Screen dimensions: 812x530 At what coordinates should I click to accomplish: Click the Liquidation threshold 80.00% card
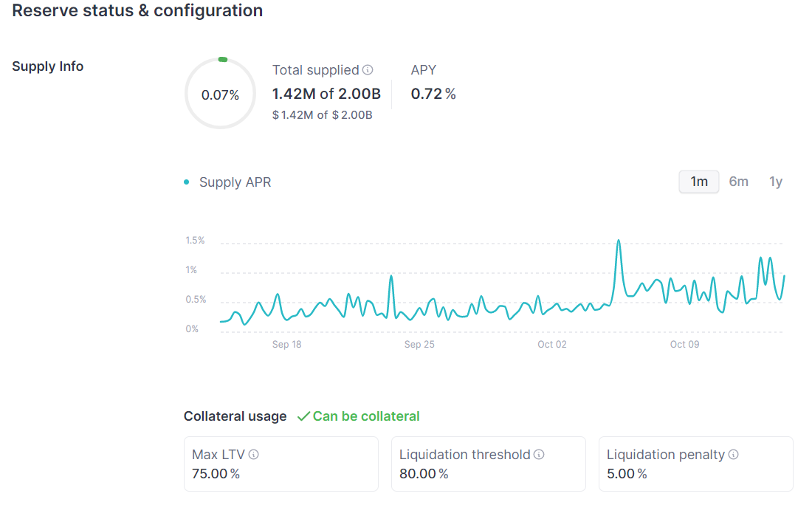click(x=488, y=464)
